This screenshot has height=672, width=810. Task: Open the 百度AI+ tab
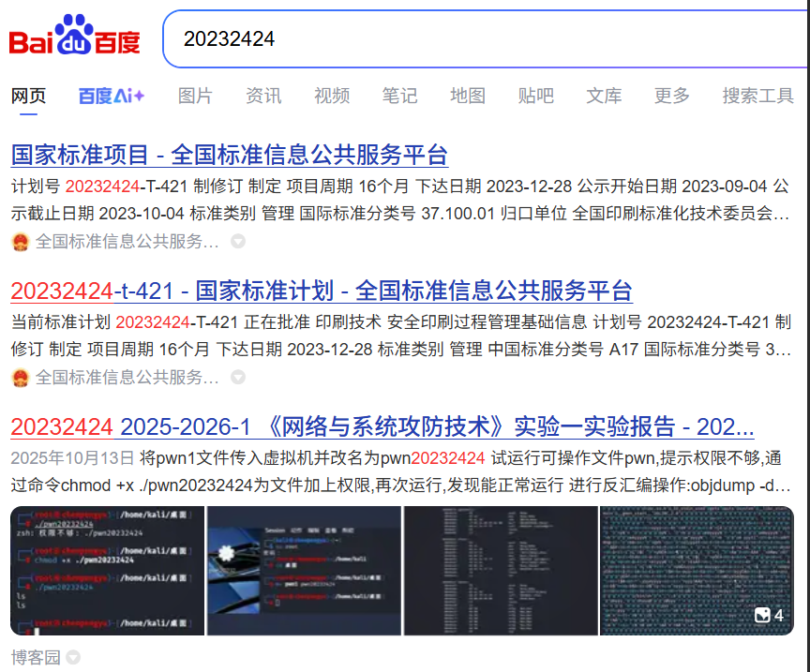pyautogui.click(x=111, y=96)
